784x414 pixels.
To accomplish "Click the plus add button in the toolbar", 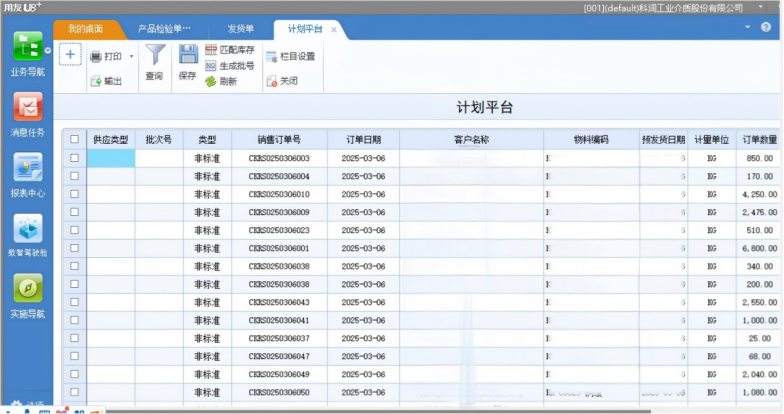I will pos(70,54).
